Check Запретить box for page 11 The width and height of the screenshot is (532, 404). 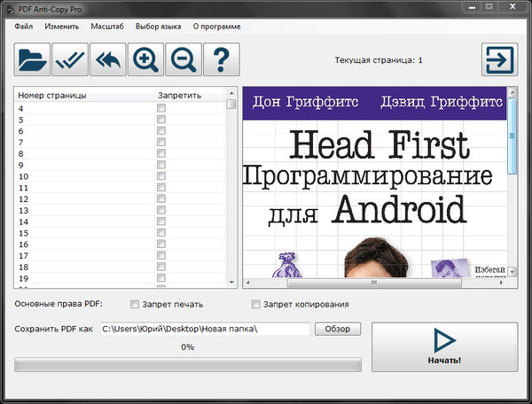click(x=161, y=187)
